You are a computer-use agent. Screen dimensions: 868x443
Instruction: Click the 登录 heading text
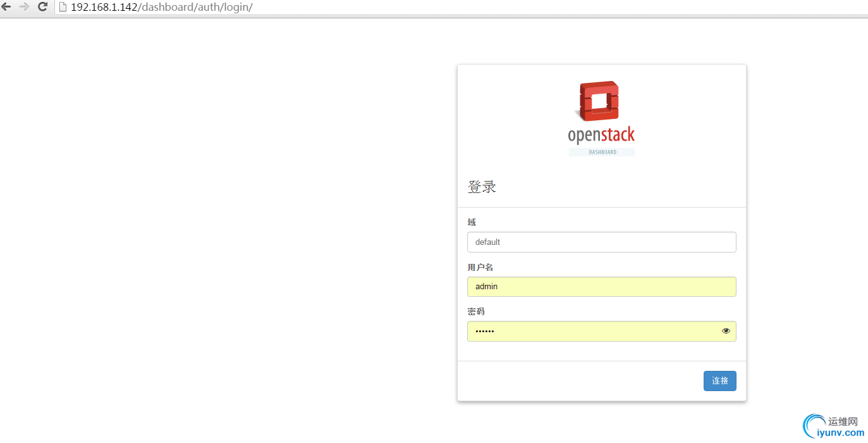(x=482, y=187)
